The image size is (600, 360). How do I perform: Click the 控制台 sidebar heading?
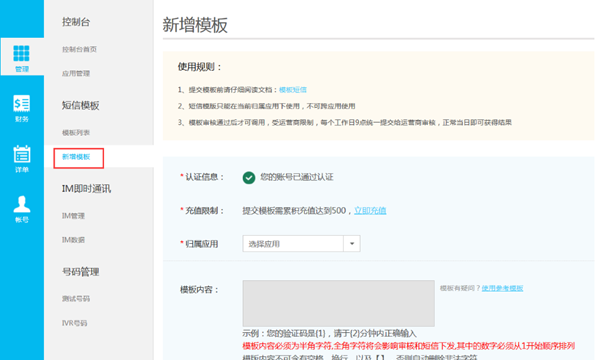tap(76, 22)
